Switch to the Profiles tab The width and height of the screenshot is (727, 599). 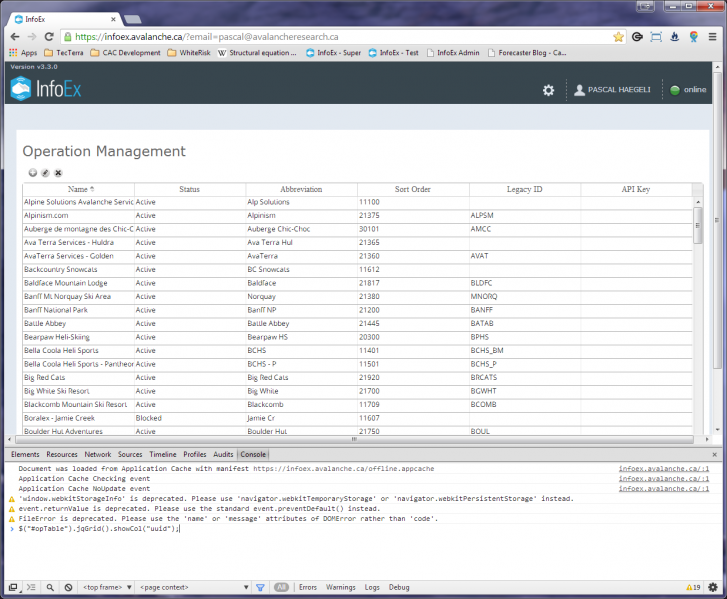tap(195, 454)
